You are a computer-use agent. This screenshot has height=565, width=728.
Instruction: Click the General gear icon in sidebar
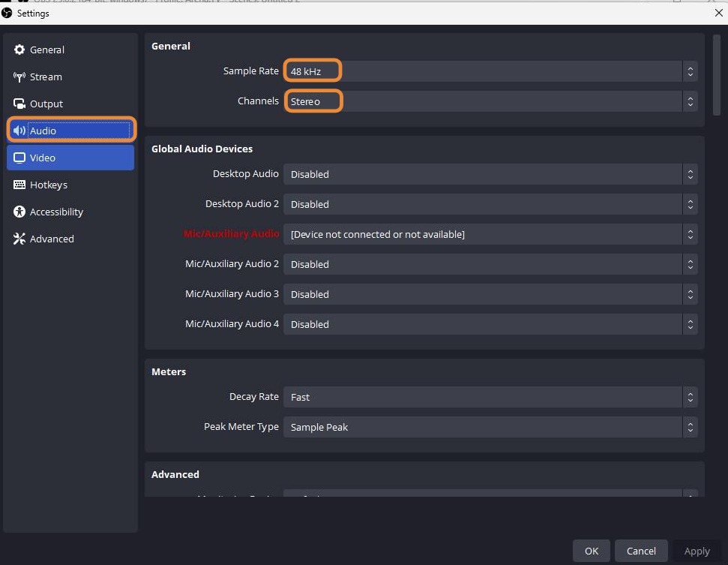tap(19, 50)
